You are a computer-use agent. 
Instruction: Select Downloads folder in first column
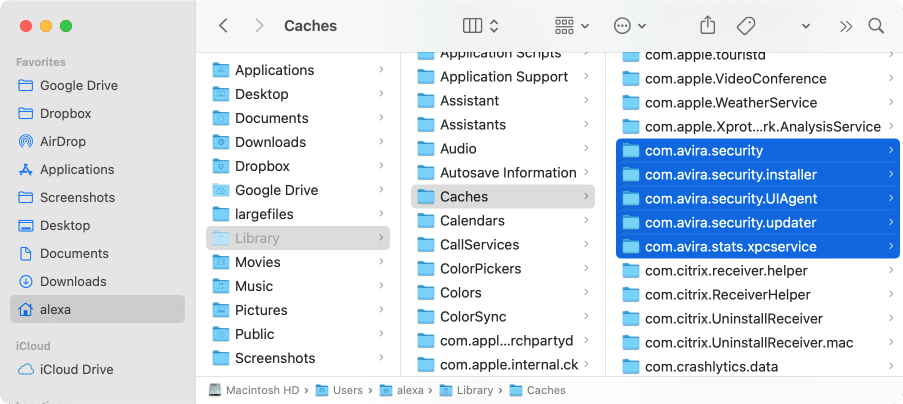[x=298, y=142]
